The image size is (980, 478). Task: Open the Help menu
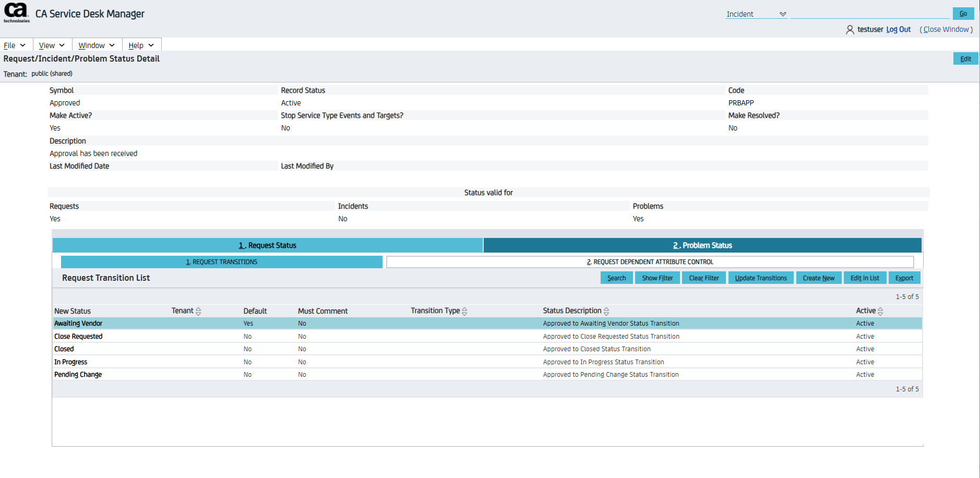(141, 45)
